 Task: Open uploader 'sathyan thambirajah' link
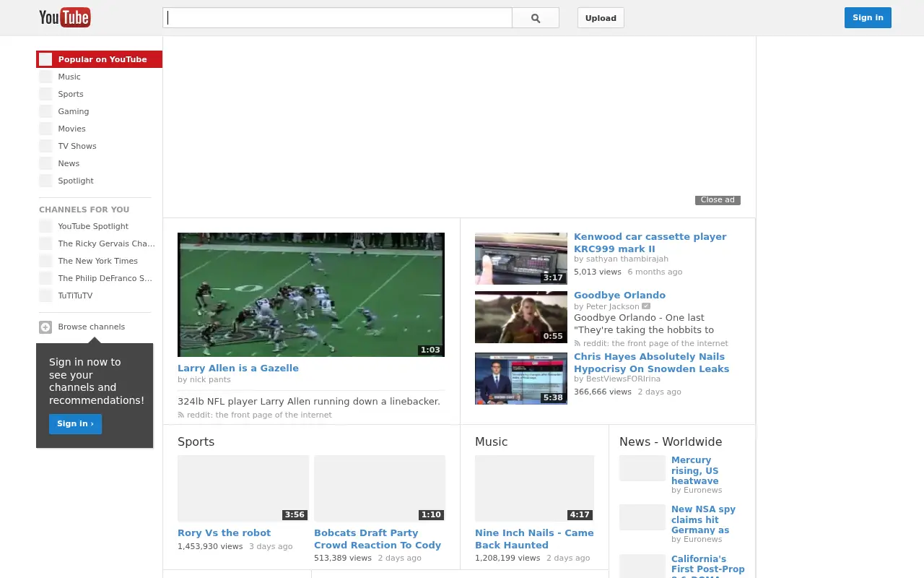coord(627,259)
